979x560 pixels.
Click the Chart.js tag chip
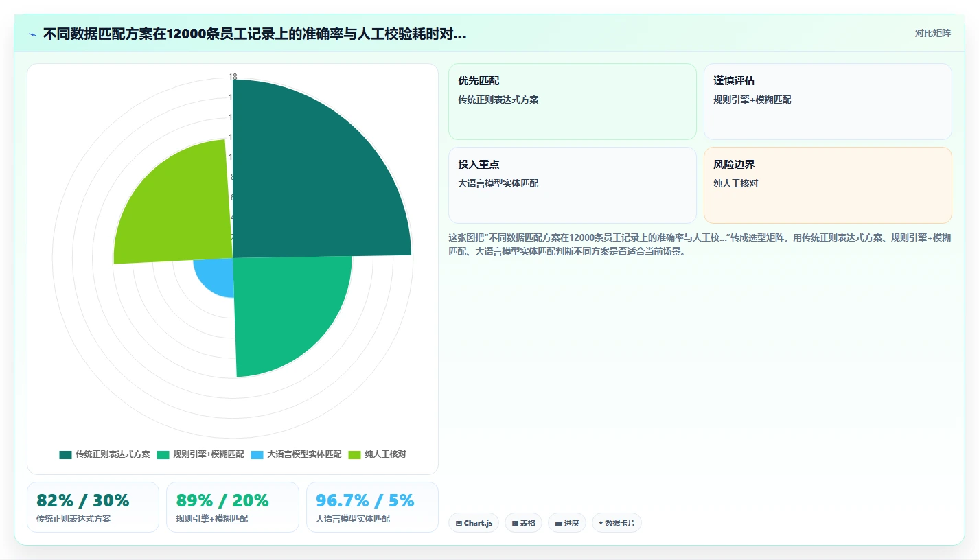[474, 523]
